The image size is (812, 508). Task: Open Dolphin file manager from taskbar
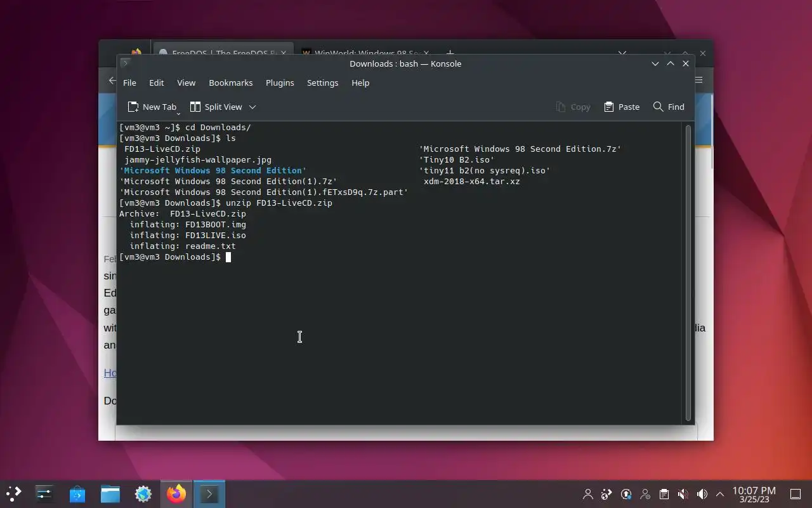pyautogui.click(x=110, y=493)
